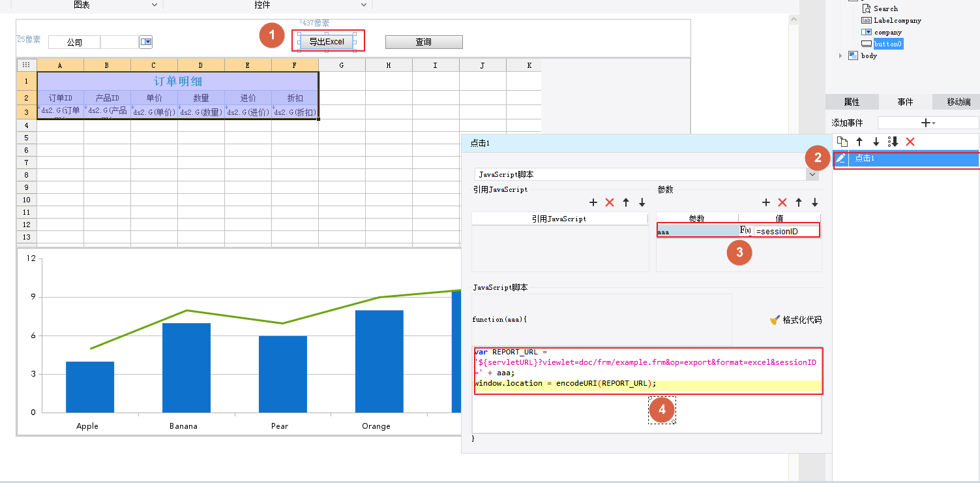Image resolution: width=980 pixels, height=483 pixels.
Task: Switch to the 事件 tab
Action: [x=905, y=102]
